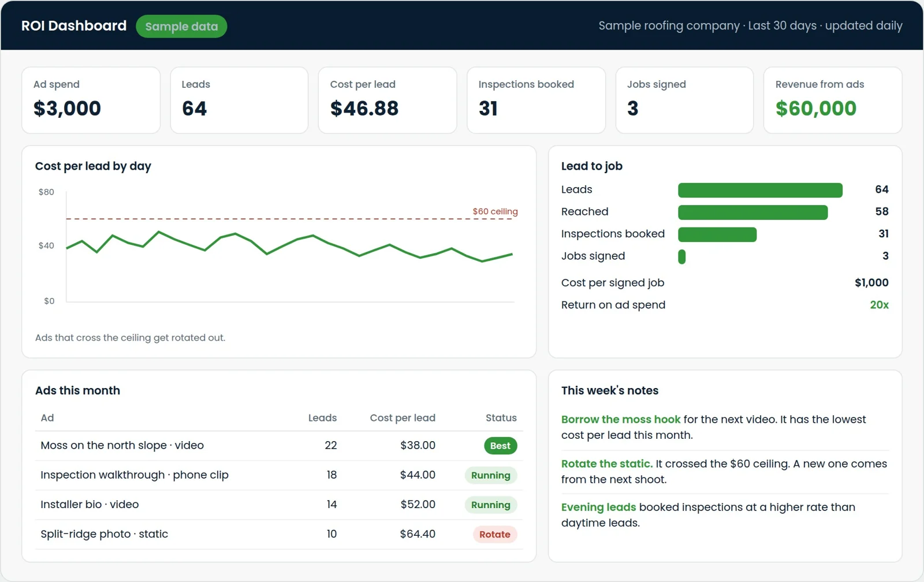This screenshot has height=582, width=924.
Task: Click the $60,000 Revenue from ads value
Action: 816,109
